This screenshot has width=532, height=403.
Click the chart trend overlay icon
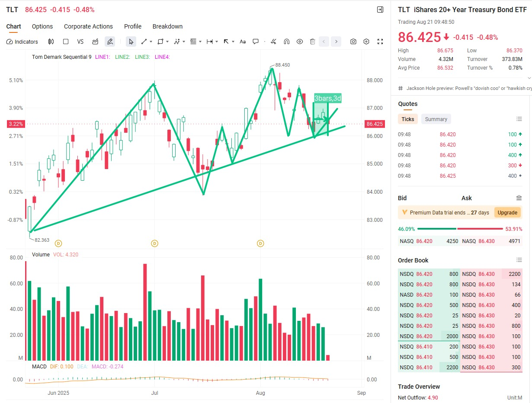95,42
